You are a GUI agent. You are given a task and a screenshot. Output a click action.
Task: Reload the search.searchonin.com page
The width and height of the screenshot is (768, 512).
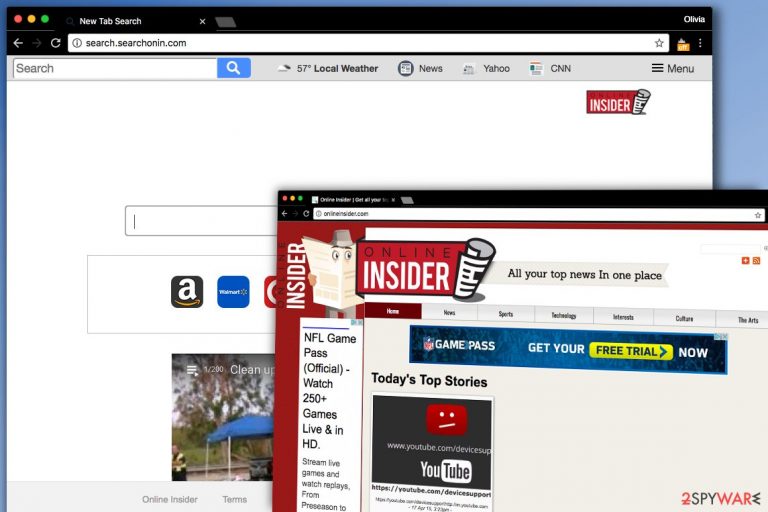55,43
